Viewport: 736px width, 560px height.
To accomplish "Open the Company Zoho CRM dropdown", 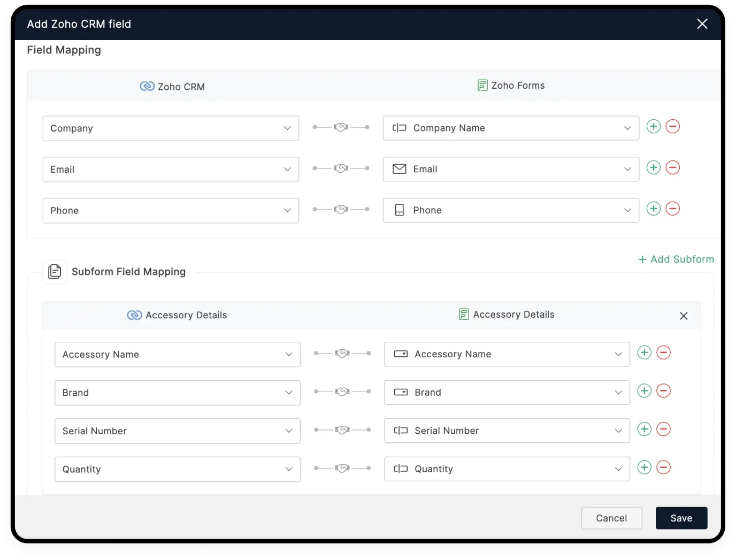I will 171,128.
